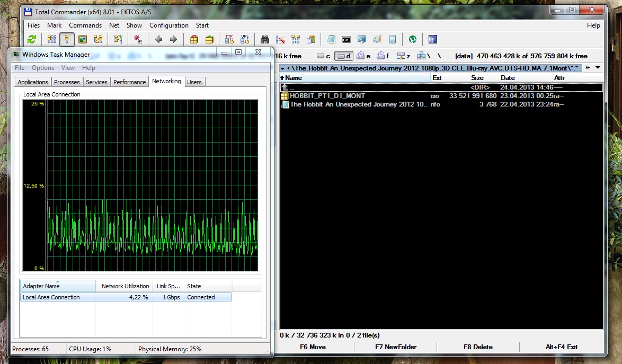The width and height of the screenshot is (622, 364).
Task: Open the Files menu
Action: tap(34, 25)
